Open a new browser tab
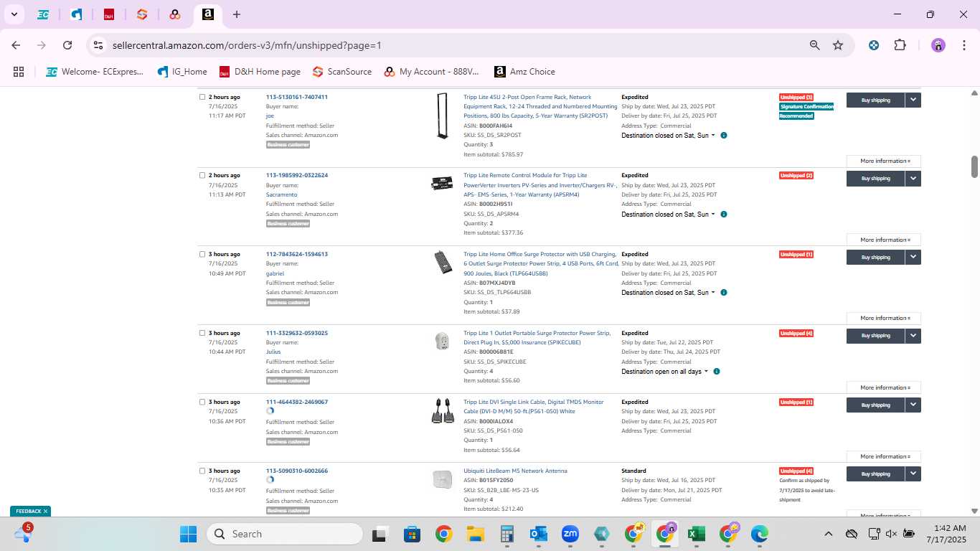Screen dimensions: 980x551 click(237, 14)
